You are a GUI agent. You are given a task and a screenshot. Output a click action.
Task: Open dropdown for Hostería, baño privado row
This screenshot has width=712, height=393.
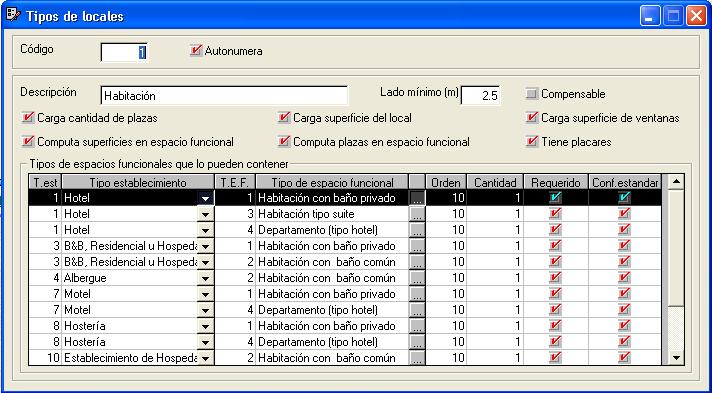tap(206, 326)
